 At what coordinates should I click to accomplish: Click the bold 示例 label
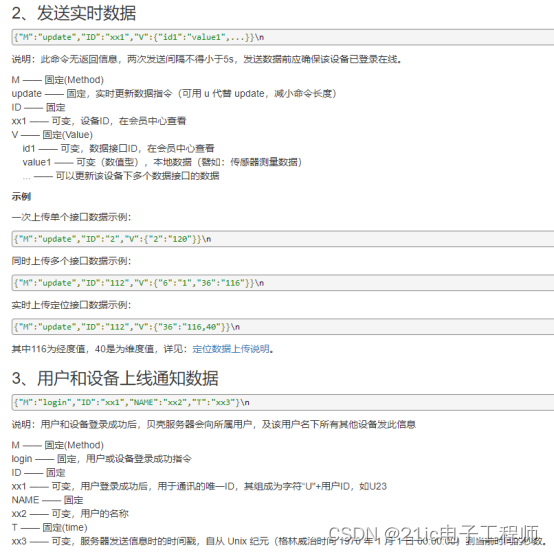tap(21, 196)
